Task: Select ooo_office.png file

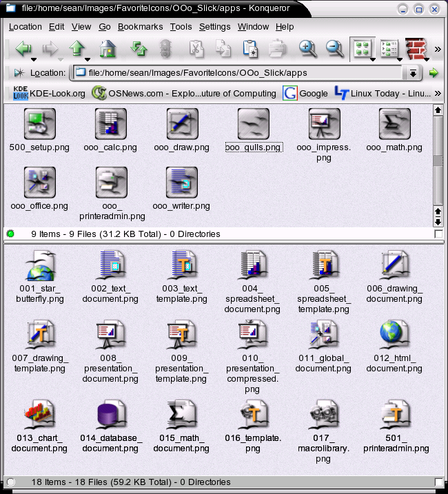Action: click(39, 189)
